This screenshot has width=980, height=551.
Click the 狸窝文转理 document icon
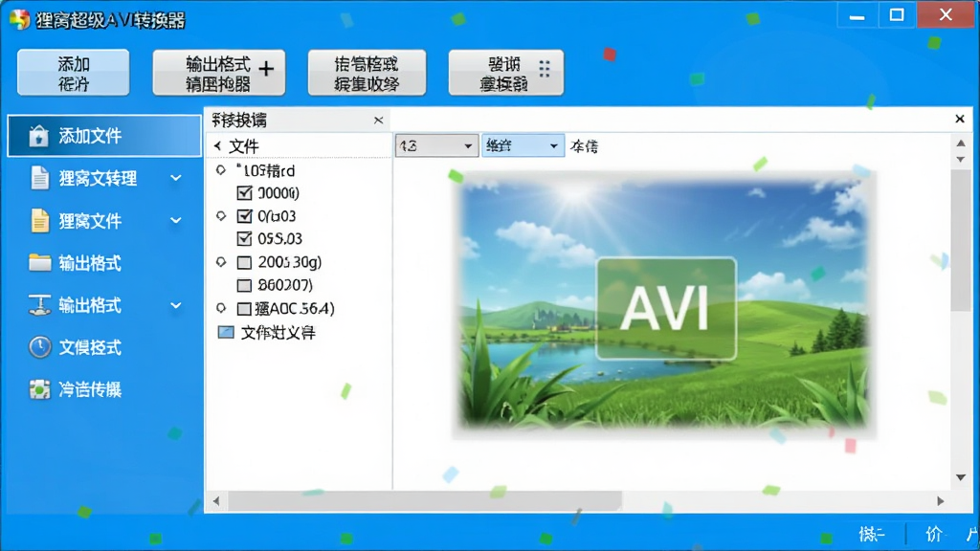point(39,178)
